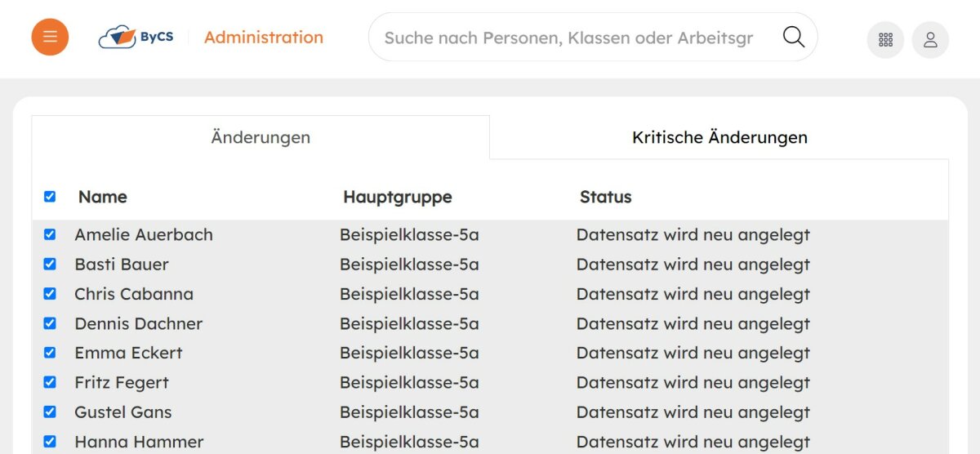
Task: Click the Administration link
Action: 264,37
